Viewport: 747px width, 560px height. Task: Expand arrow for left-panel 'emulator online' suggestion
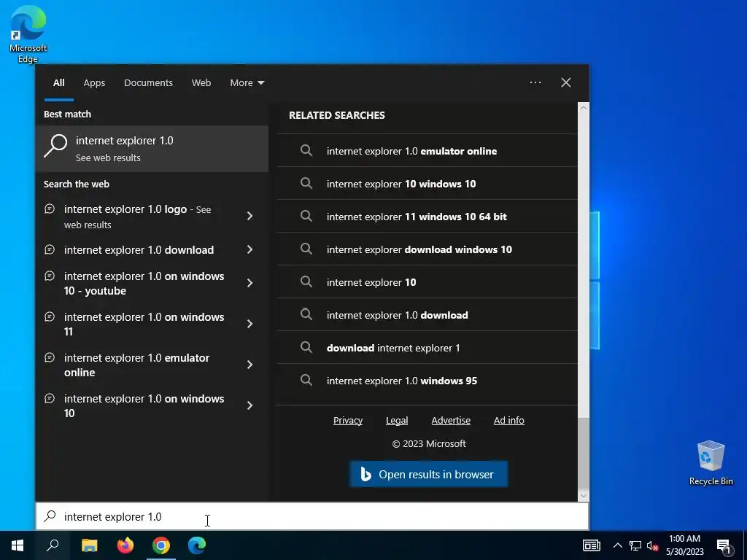pyautogui.click(x=249, y=365)
